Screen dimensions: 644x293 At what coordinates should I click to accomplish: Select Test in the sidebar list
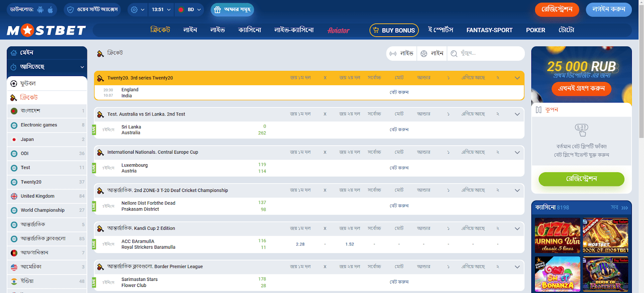(x=47, y=168)
